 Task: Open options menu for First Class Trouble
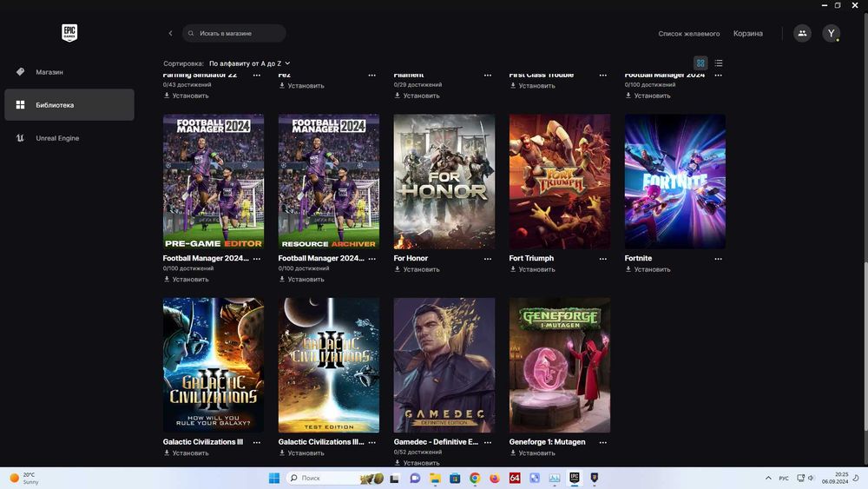click(x=603, y=76)
